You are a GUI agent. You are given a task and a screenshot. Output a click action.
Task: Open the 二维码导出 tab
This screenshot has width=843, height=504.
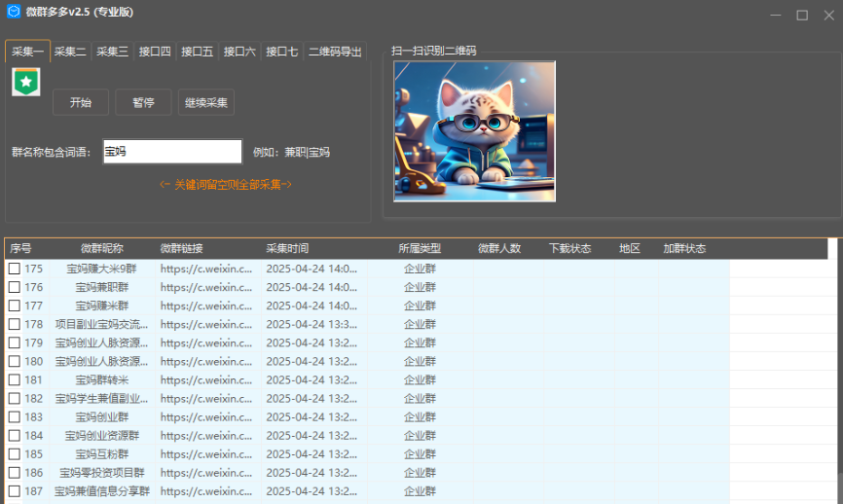[335, 52]
